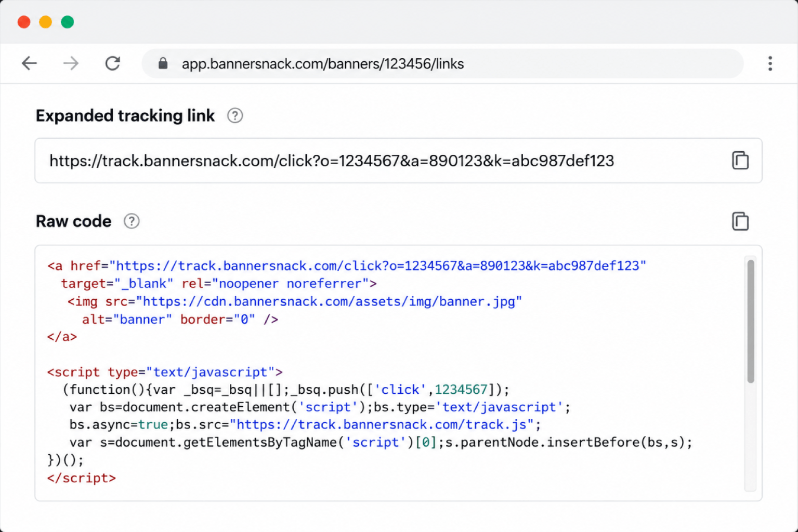The image size is (798, 532).
Task: Click the alt="banner" border code line
Action: coord(180,319)
